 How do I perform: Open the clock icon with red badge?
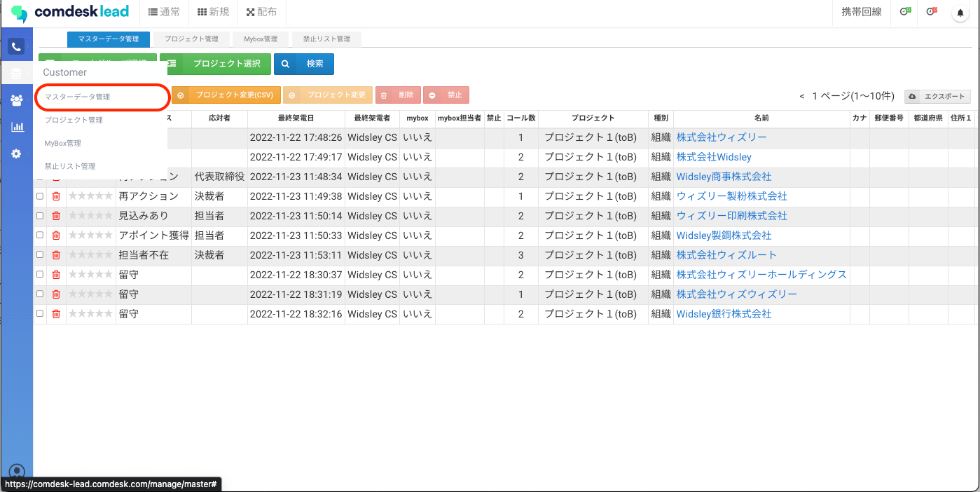(x=931, y=12)
